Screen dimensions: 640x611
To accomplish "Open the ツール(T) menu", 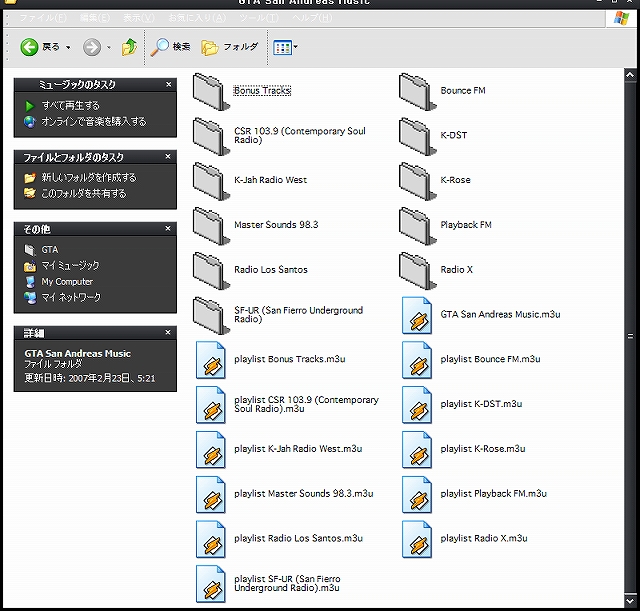I will tap(259, 18).
